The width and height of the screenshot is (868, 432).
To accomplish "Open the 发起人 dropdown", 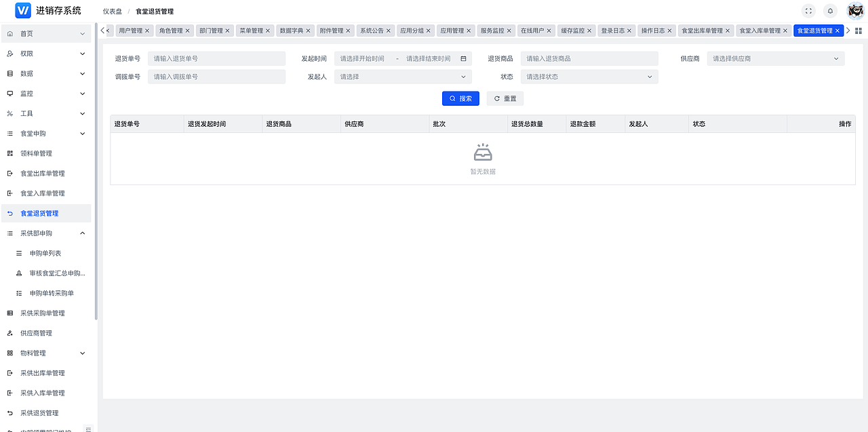I will click(x=403, y=76).
